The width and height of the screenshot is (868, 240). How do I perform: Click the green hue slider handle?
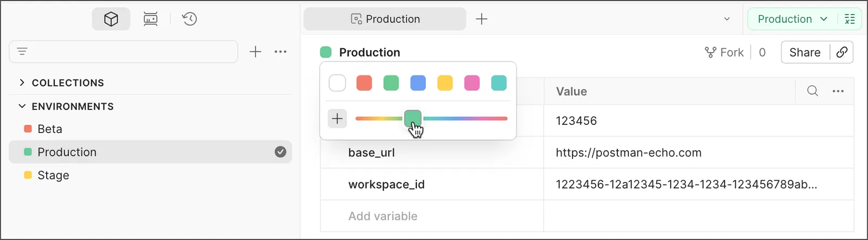(x=413, y=118)
